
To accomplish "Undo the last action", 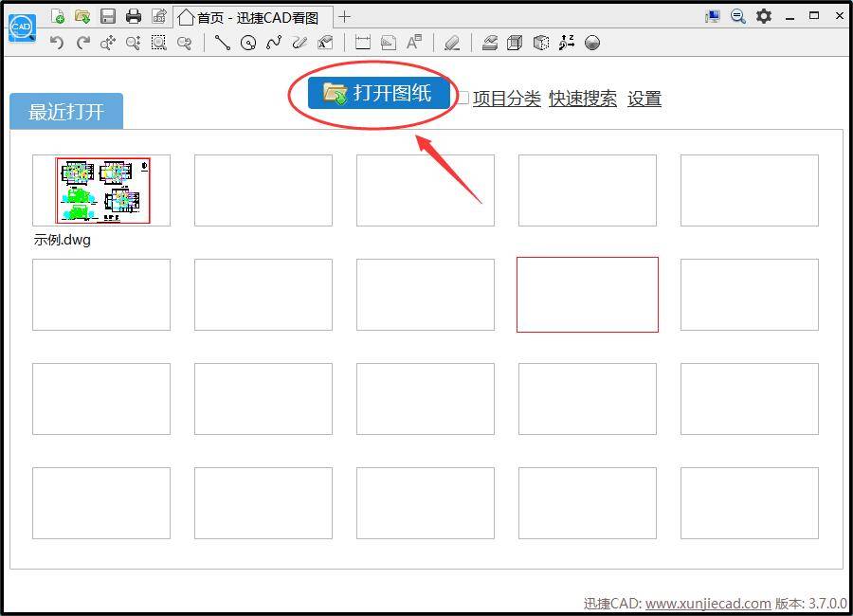I will tap(55, 43).
